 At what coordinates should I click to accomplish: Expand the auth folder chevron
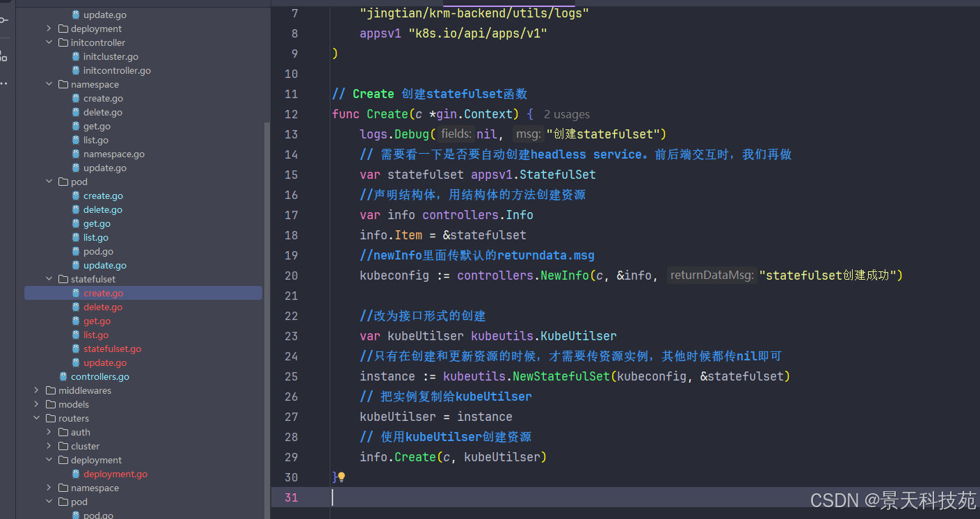point(49,432)
